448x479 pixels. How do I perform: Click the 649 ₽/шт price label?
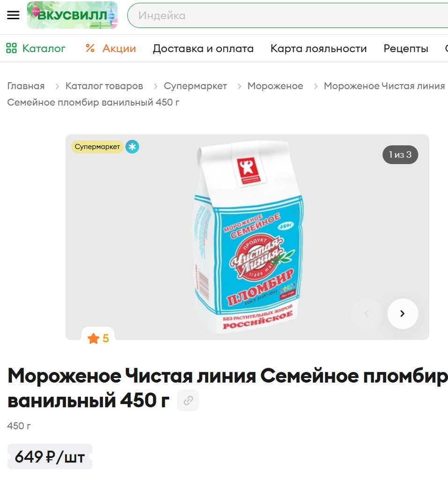[x=50, y=457]
